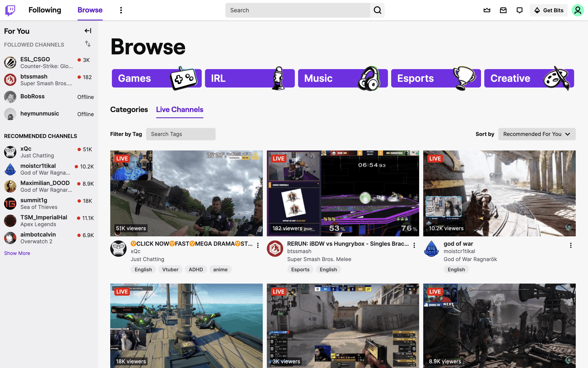Screen dimensions: 588x368
Task: Open ESL_CSGO avatar in sidebar
Action: 10,63
